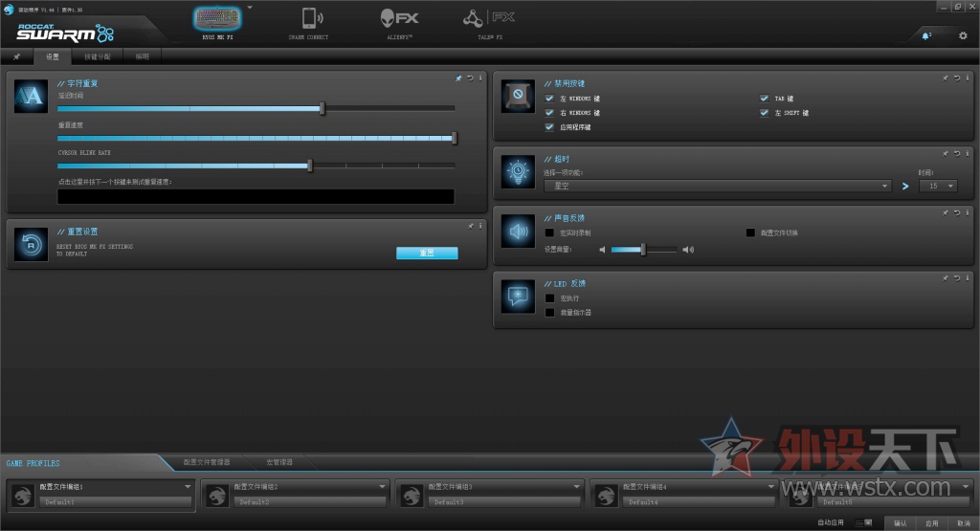Image resolution: width=980 pixels, height=531 pixels.
Task: Uncheck the 左 SHIFT 键 checkbox
Action: pyautogui.click(x=765, y=113)
